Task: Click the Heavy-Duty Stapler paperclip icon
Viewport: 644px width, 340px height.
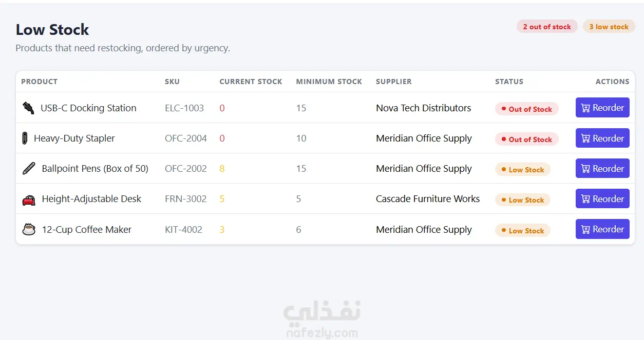Action: point(25,138)
